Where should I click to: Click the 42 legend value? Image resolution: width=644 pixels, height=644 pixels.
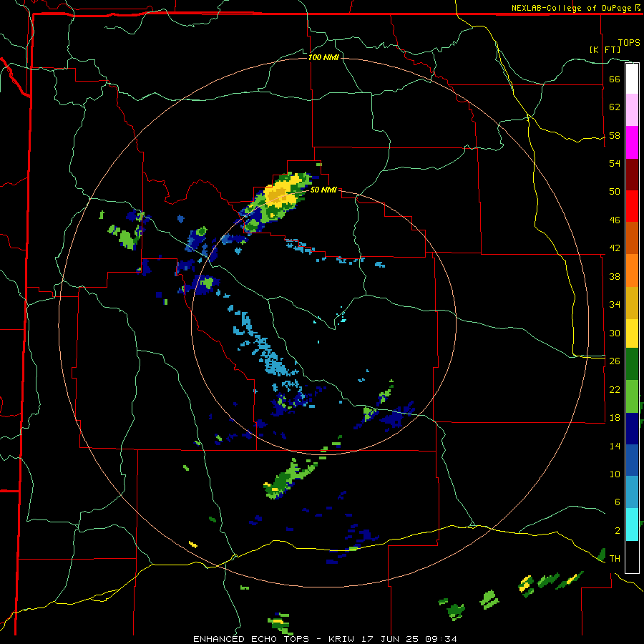(615, 248)
